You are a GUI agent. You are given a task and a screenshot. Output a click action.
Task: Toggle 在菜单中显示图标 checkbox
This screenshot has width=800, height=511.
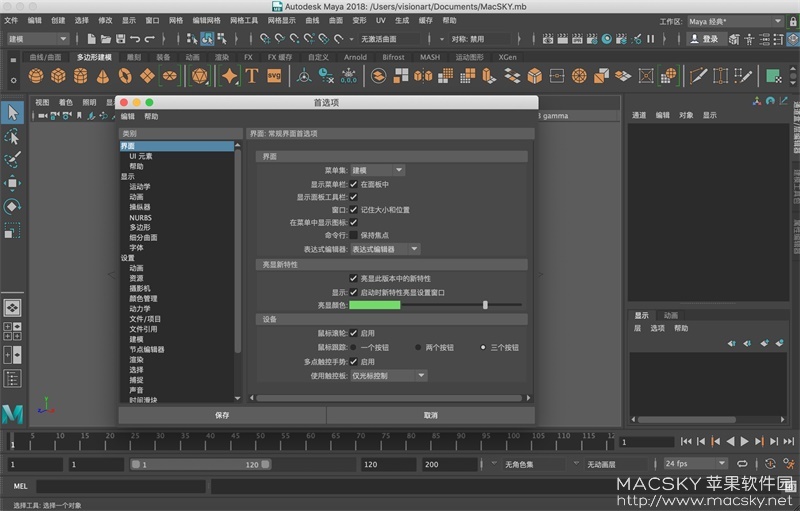(x=354, y=222)
